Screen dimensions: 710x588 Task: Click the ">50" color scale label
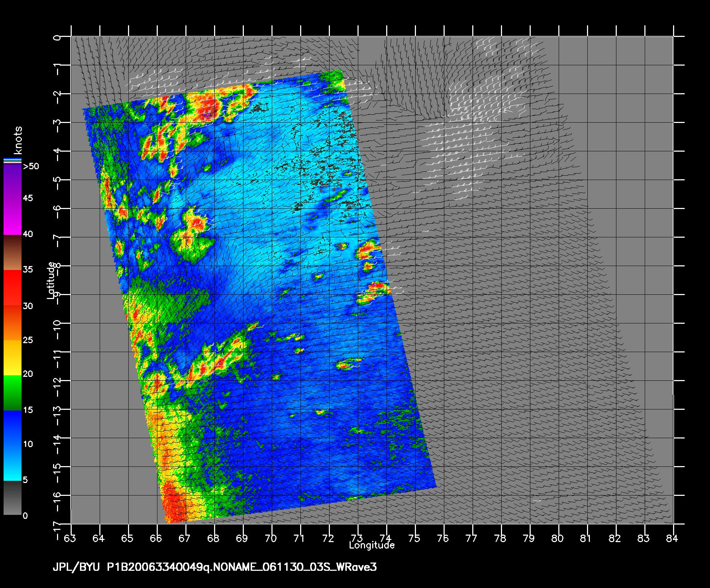31,166
